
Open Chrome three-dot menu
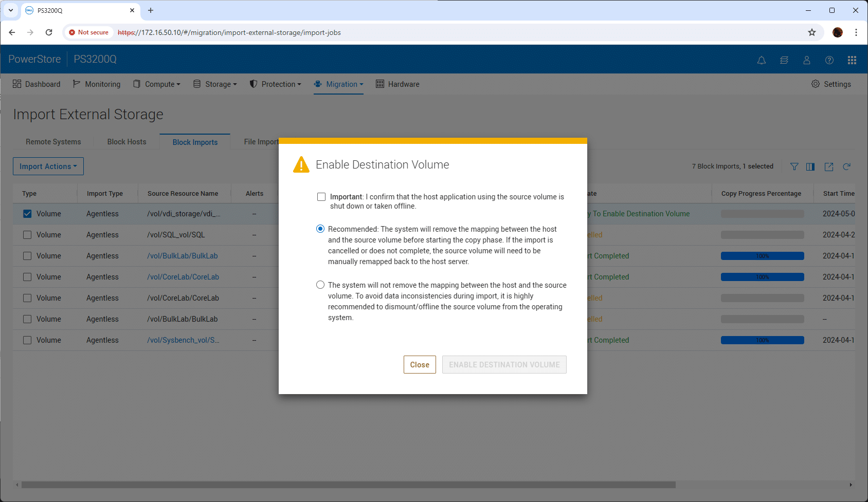[x=856, y=32]
